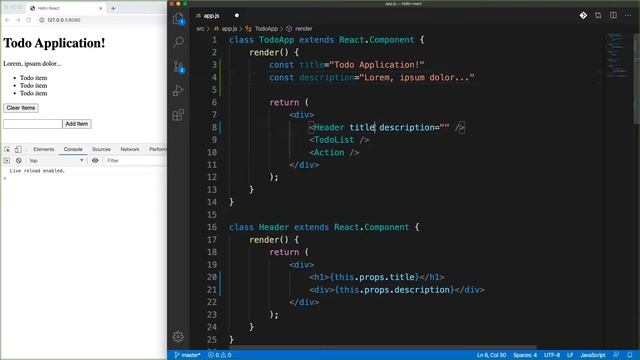This screenshot has width=640, height=360.
Task: Click the class TodoApp declaration on line 1
Action: (x=327, y=40)
